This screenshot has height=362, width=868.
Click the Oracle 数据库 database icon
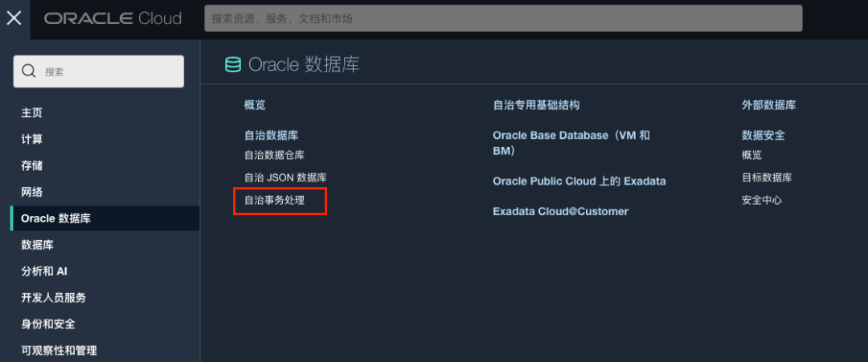[x=233, y=65]
